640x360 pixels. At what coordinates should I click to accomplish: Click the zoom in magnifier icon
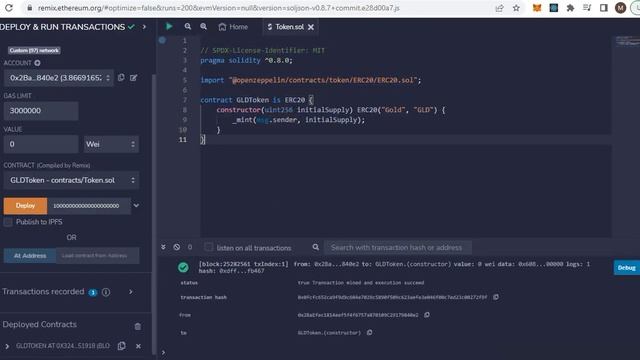pos(203,27)
